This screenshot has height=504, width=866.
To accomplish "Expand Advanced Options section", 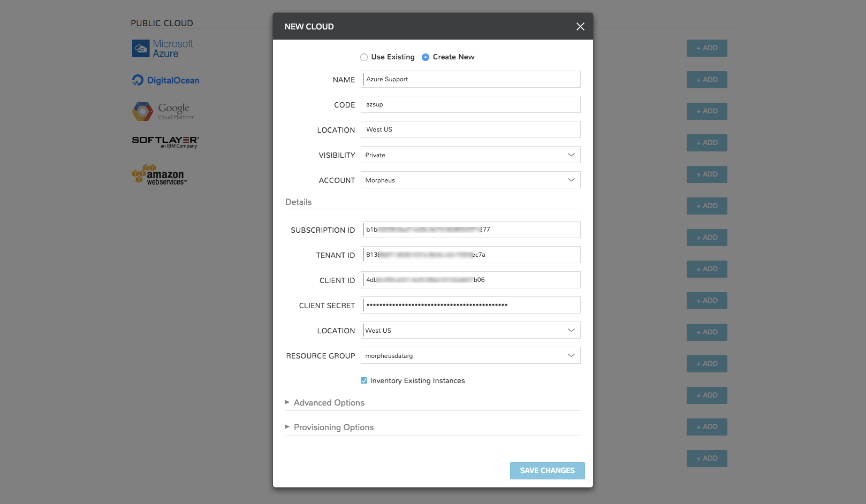I will click(325, 403).
